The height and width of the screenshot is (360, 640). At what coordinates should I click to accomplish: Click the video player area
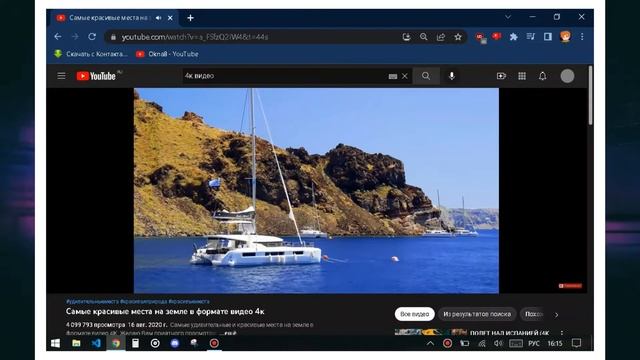[316, 191]
